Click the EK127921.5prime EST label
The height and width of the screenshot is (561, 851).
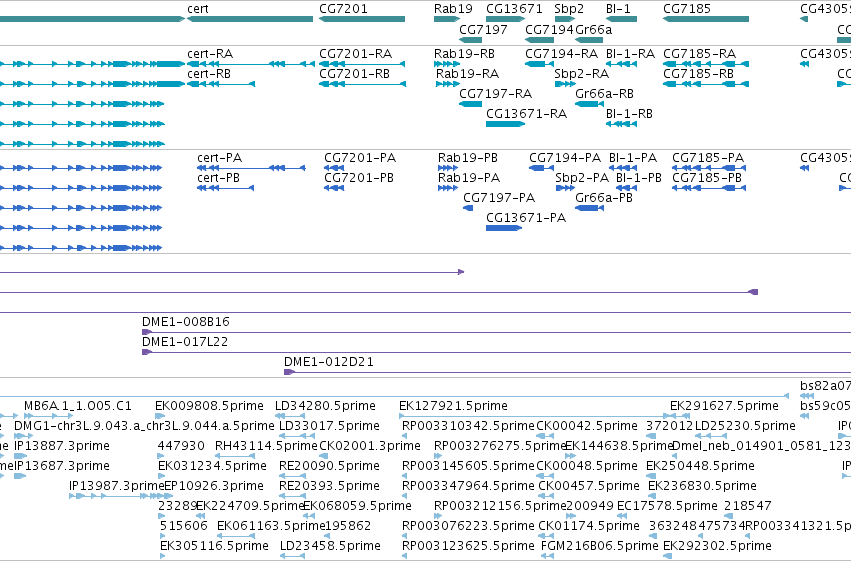[x=453, y=406]
